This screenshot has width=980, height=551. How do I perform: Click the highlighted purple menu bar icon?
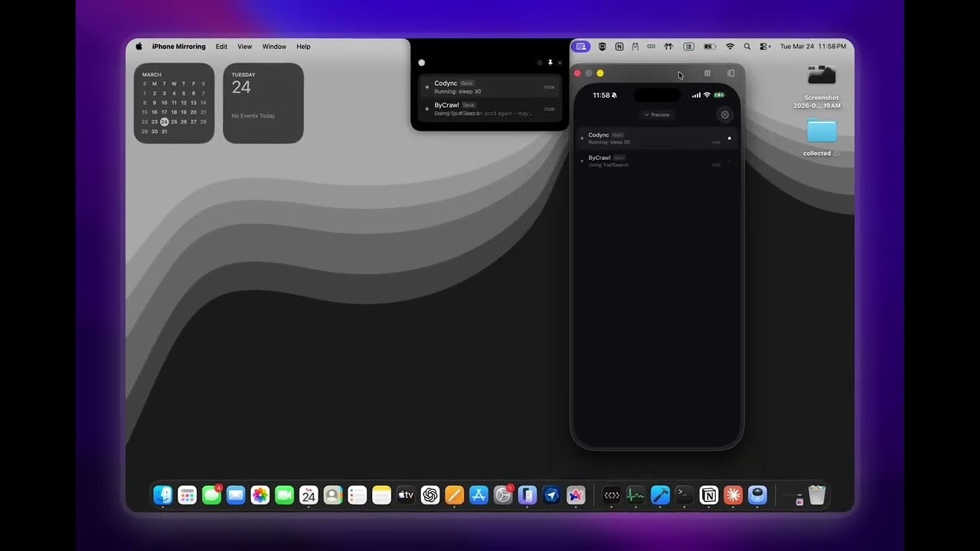coord(581,47)
